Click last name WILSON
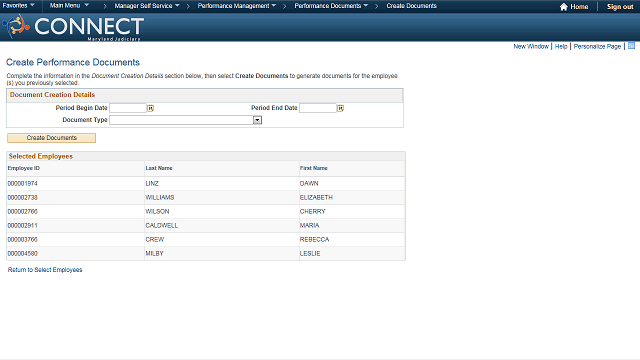The image size is (640, 360). point(157,211)
